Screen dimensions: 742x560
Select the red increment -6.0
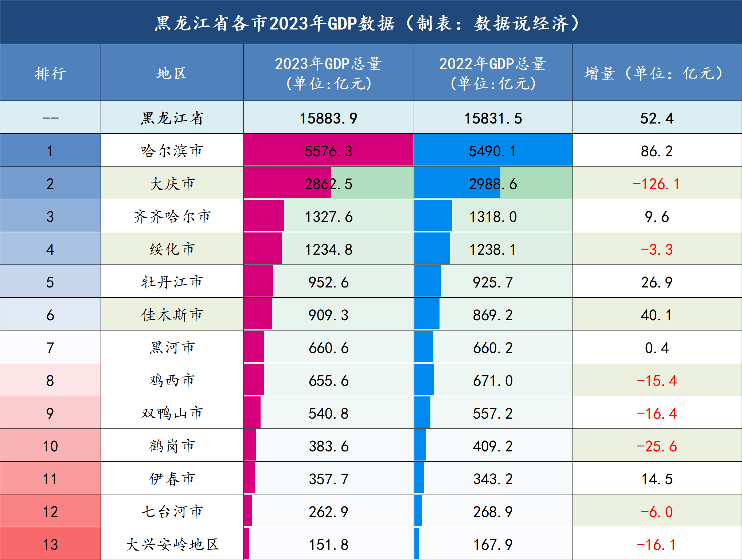pyautogui.click(x=657, y=512)
